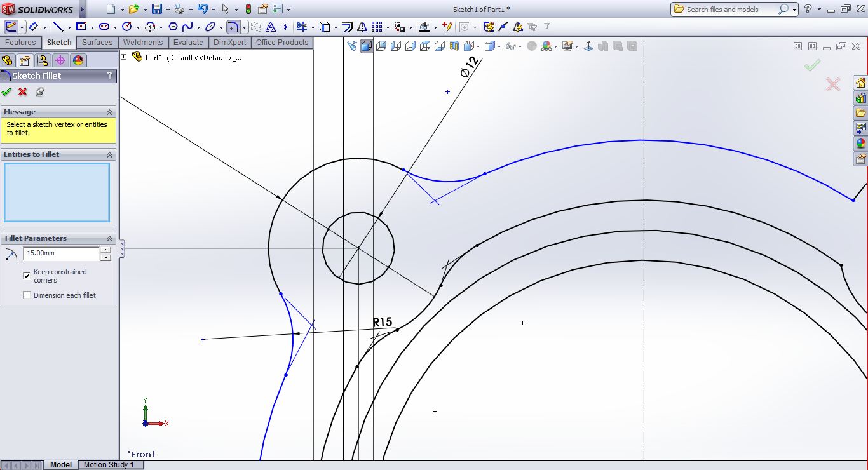868x470 pixels.
Task: Open the Rectangle tool dropdown arrow
Action: tap(92, 26)
